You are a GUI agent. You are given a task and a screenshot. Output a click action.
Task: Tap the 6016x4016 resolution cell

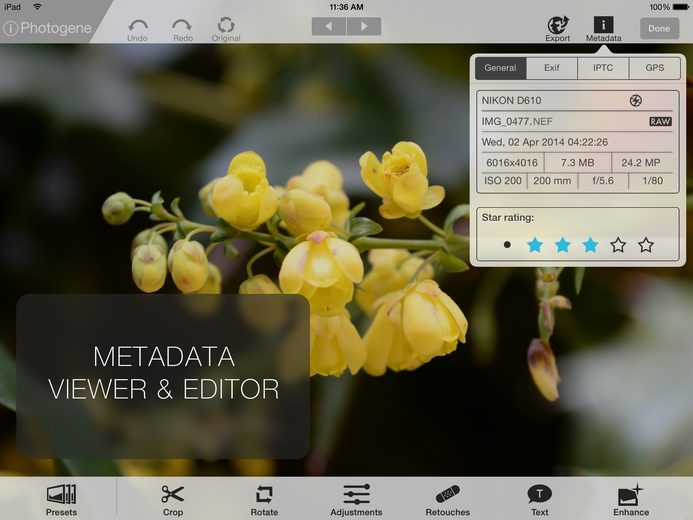click(x=512, y=163)
